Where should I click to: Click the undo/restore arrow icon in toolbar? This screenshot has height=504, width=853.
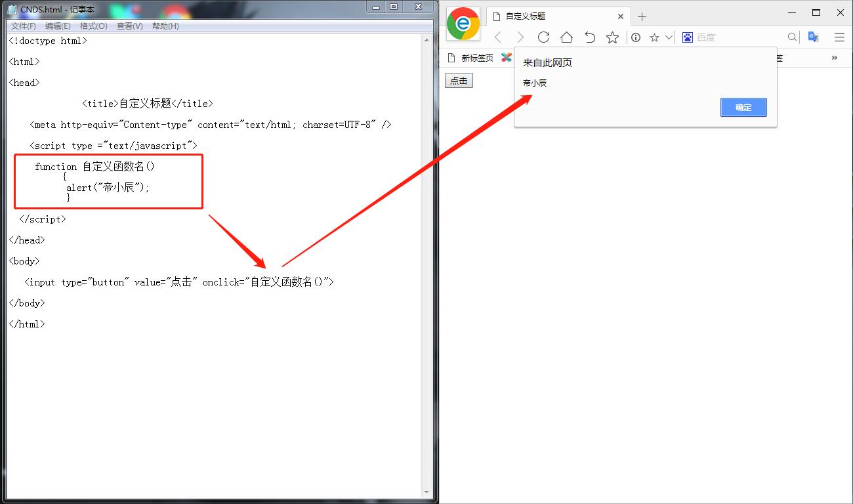[x=589, y=37]
